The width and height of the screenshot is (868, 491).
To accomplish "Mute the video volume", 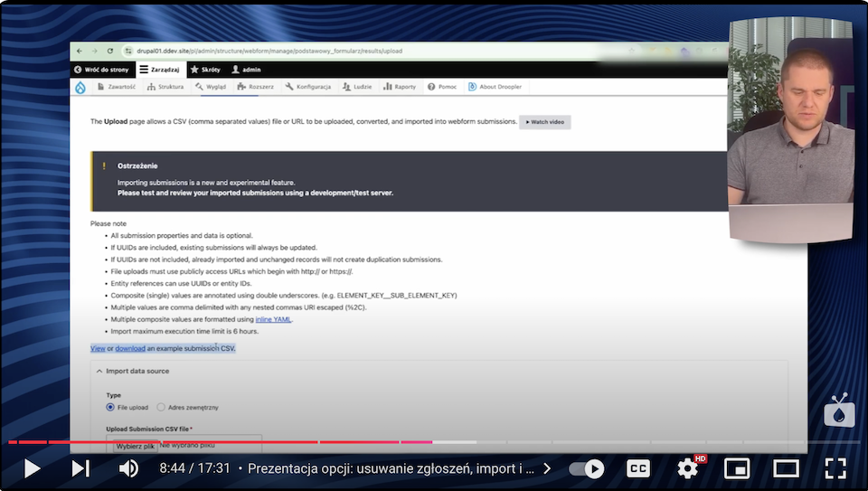I will coord(129,468).
